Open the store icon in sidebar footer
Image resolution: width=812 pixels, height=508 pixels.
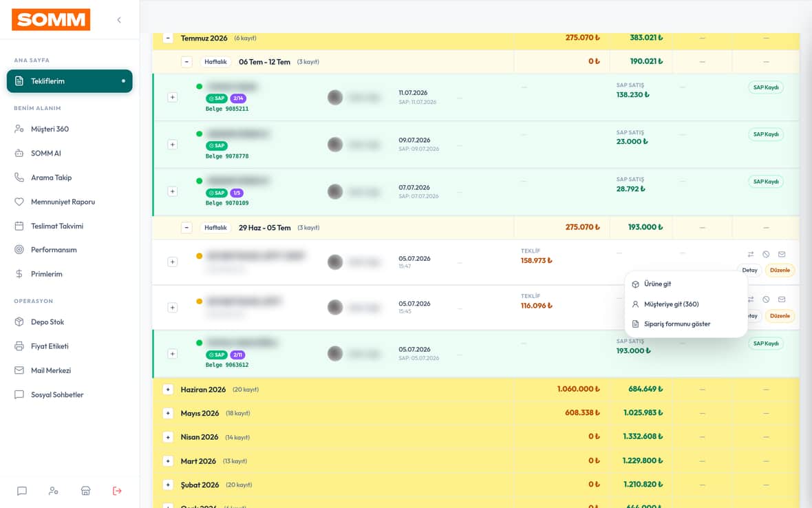point(85,491)
